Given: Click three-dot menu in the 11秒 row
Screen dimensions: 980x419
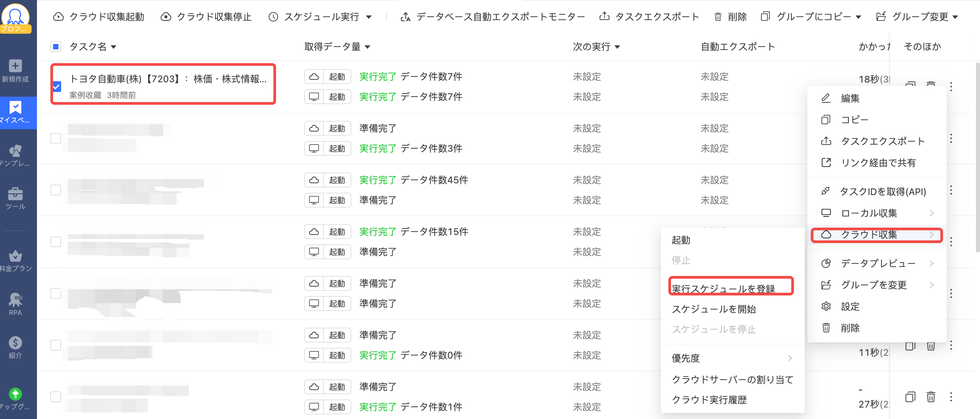Looking at the screenshot, I should point(951,345).
